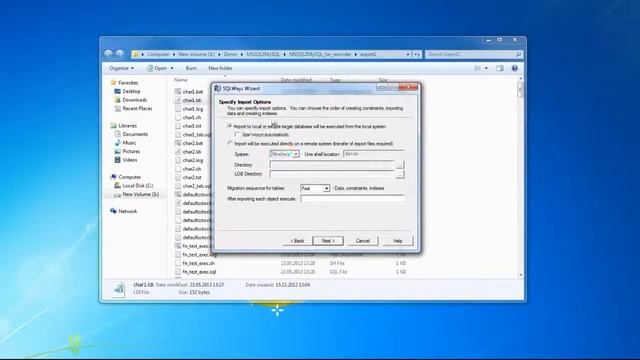
Task: Open Explorer help icon
Action: coord(515,68)
